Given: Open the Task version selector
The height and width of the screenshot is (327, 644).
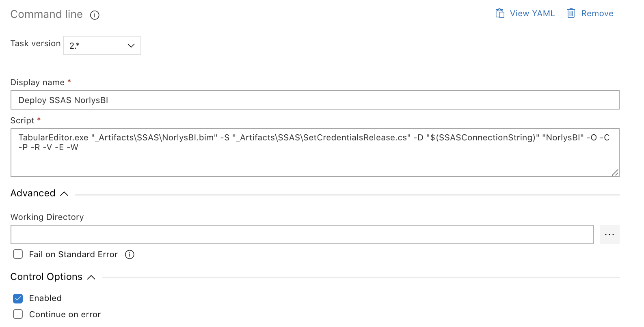Looking at the screenshot, I should [x=102, y=45].
